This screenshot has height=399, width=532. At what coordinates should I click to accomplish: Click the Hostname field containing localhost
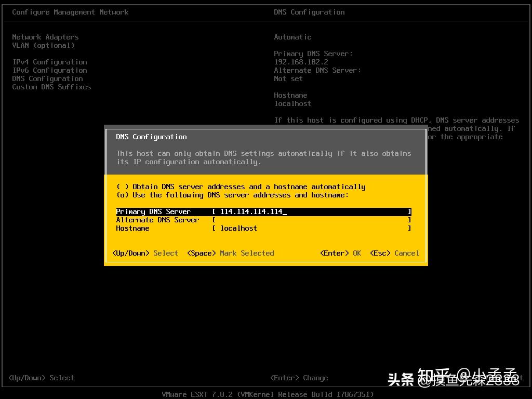pos(312,228)
